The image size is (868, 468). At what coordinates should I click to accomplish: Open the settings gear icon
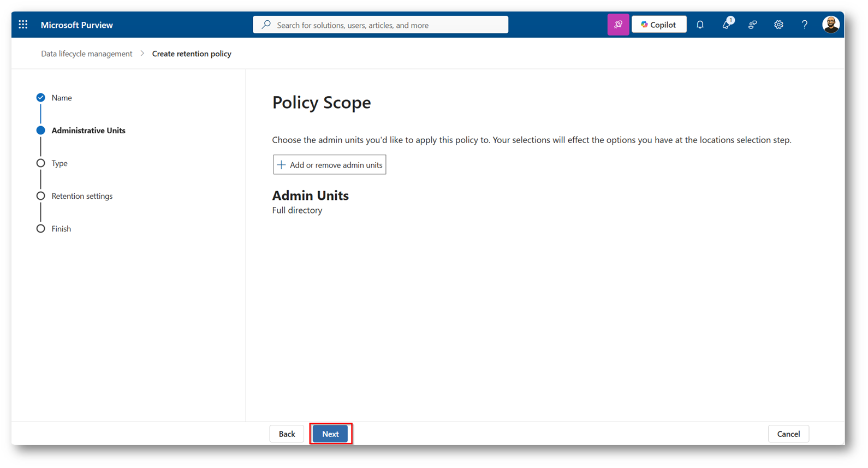click(x=778, y=25)
